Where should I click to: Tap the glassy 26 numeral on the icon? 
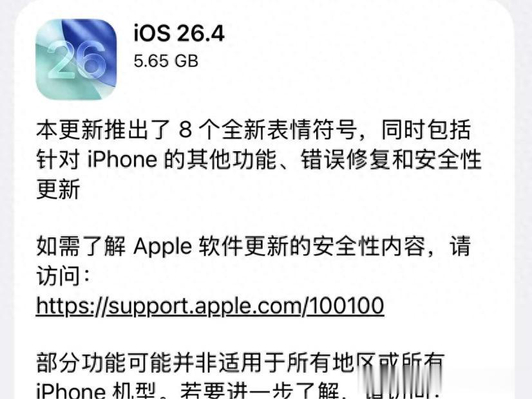[77, 60]
